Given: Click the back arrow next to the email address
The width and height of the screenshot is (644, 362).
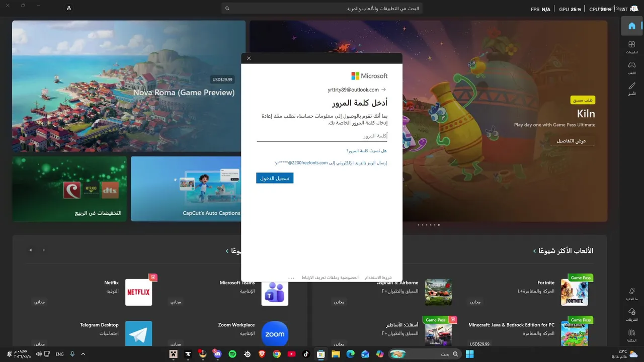Looking at the screenshot, I should pyautogui.click(x=384, y=89).
